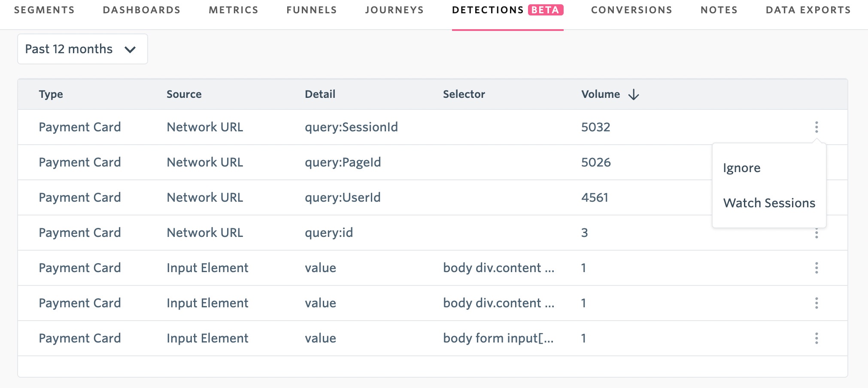This screenshot has width=868, height=388.
Task: Sort by the Selector column header
Action: pyautogui.click(x=464, y=94)
